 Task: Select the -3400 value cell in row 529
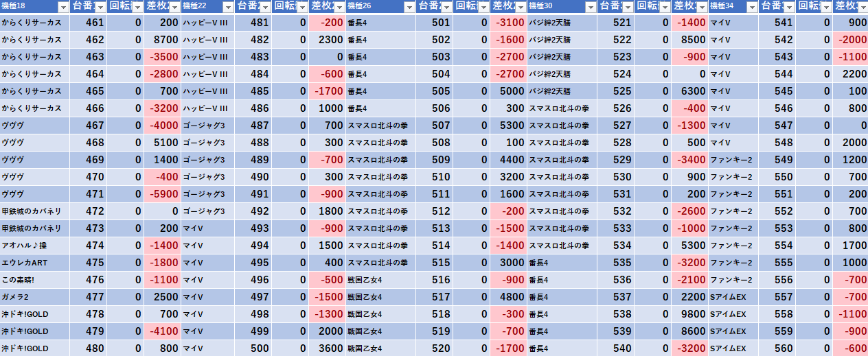pos(689,160)
